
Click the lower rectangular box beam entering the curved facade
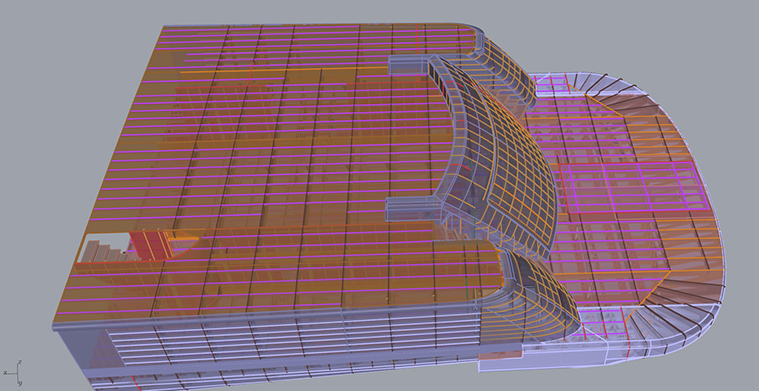[410, 209]
